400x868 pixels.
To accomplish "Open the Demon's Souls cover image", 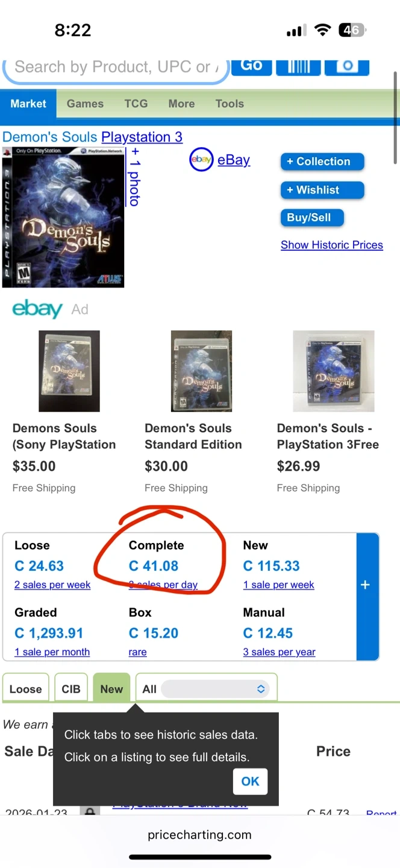I will [x=63, y=217].
